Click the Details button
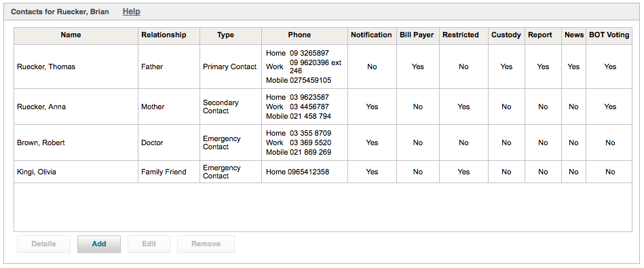This screenshot has width=644, height=268. tap(43, 244)
